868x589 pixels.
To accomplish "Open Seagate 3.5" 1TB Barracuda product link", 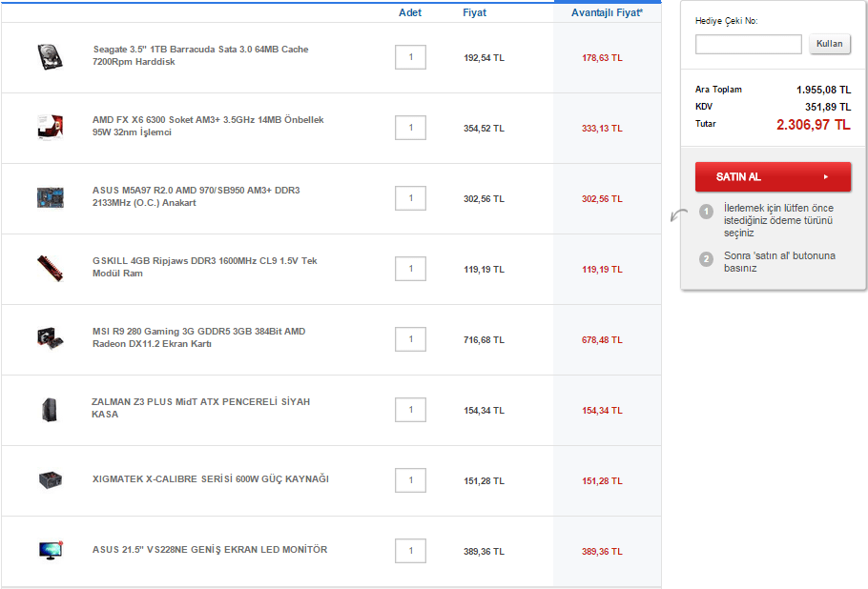I will click(x=200, y=55).
